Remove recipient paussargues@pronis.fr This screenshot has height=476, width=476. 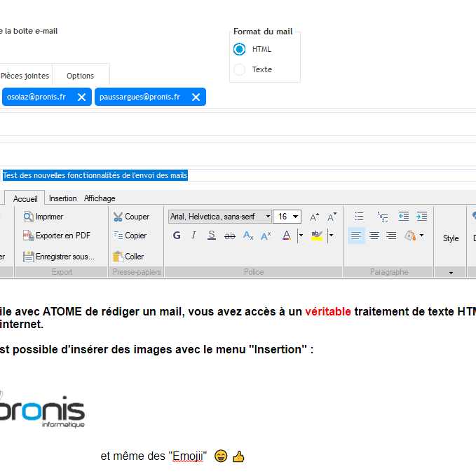196,97
